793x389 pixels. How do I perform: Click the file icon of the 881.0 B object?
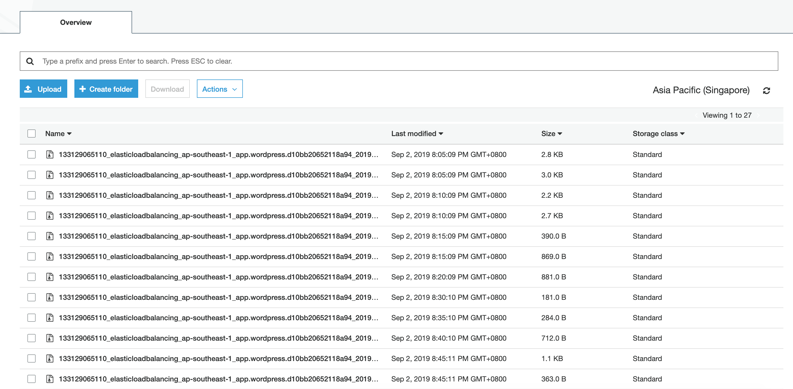(50, 277)
